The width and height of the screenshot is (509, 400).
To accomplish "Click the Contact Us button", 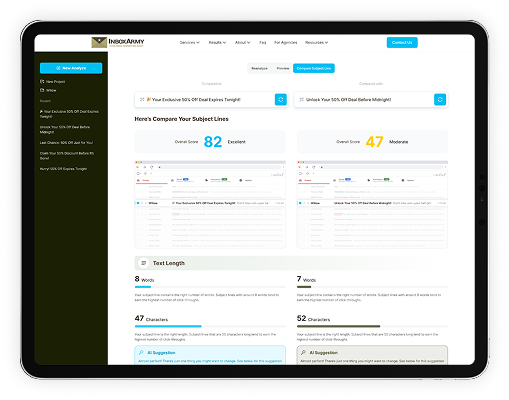I will 402,42.
